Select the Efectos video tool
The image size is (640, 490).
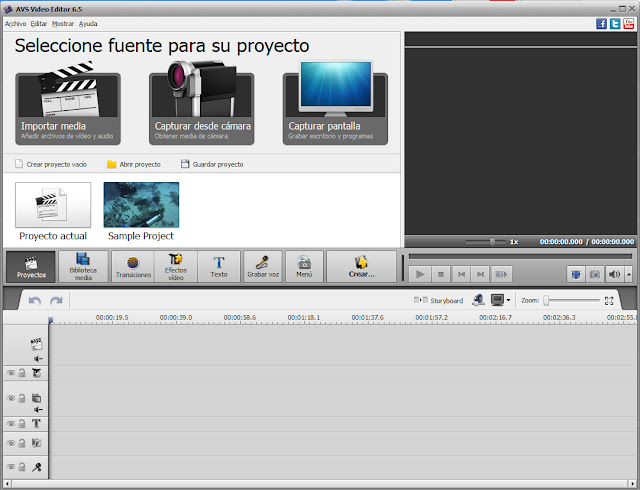[x=176, y=266]
